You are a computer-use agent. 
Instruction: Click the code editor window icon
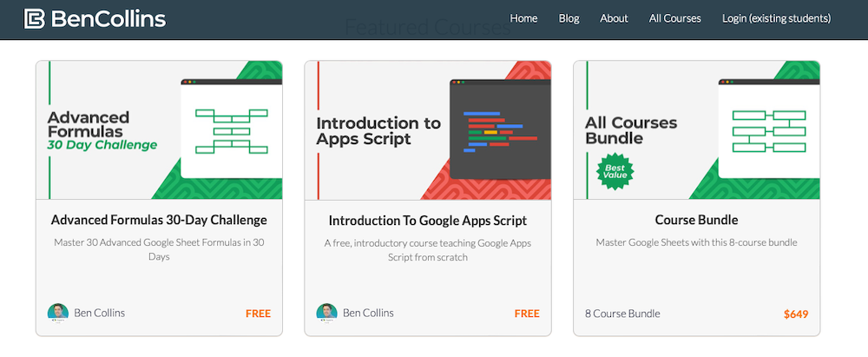click(499, 129)
